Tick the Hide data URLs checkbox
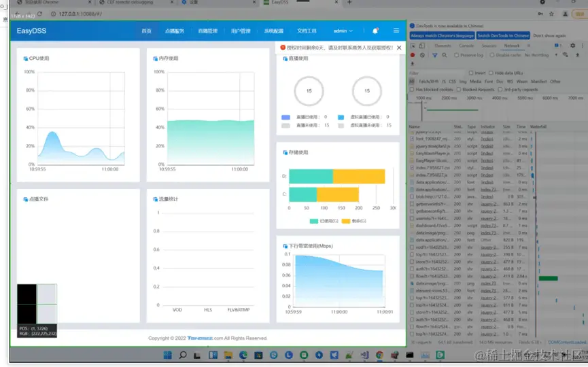Viewport: 588px width, 367px height. [491, 73]
